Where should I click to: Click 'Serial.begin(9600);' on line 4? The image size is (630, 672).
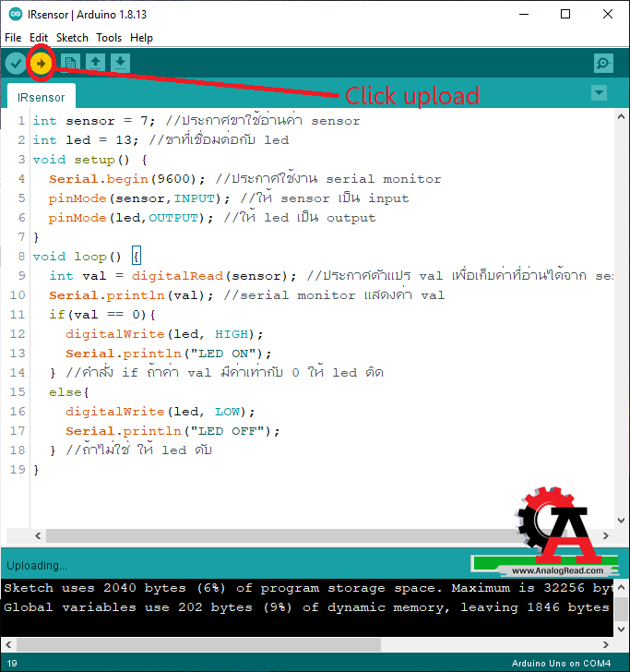127,179
